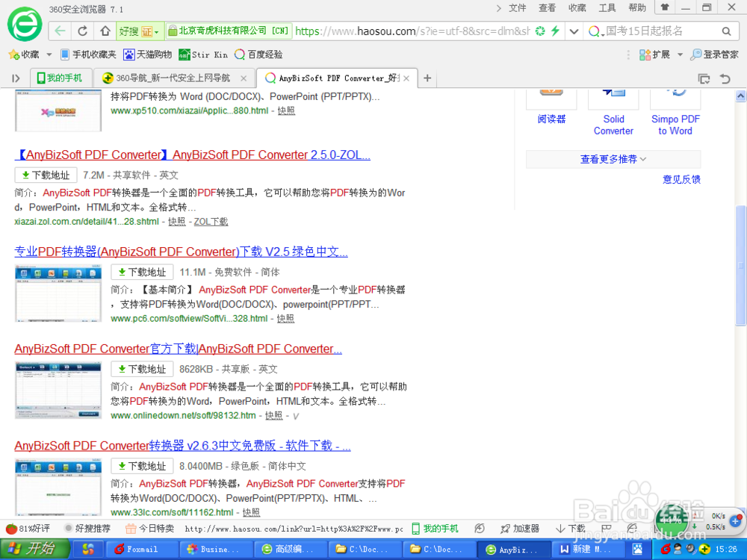Open search engine selector dropdown
This screenshot has width=747, height=560.
pos(595,31)
